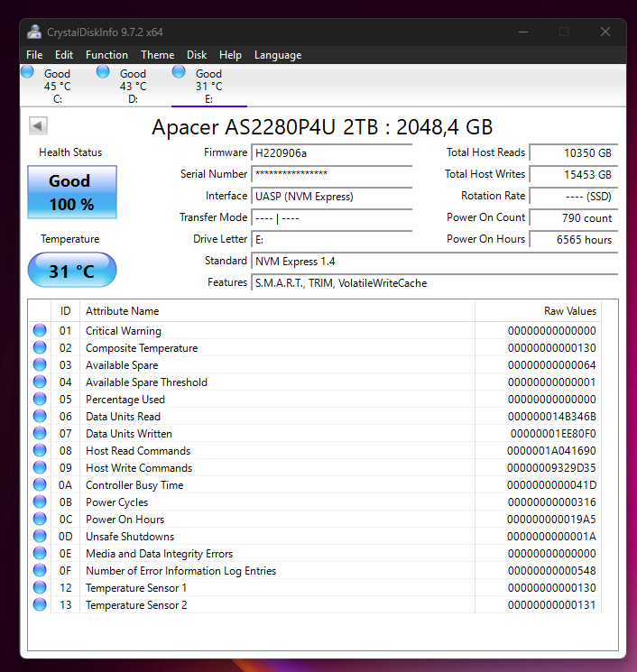637x672 pixels.
Task: Click the ID column header
Action: [x=65, y=310]
